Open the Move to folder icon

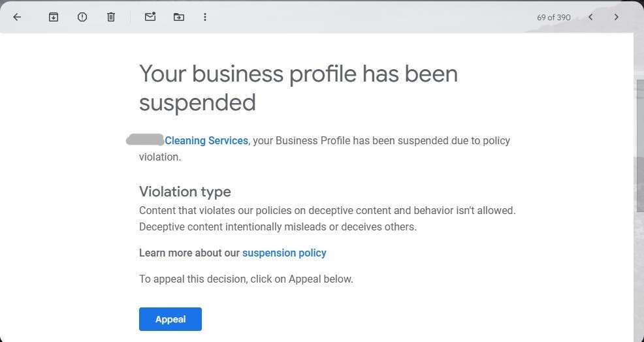(179, 17)
